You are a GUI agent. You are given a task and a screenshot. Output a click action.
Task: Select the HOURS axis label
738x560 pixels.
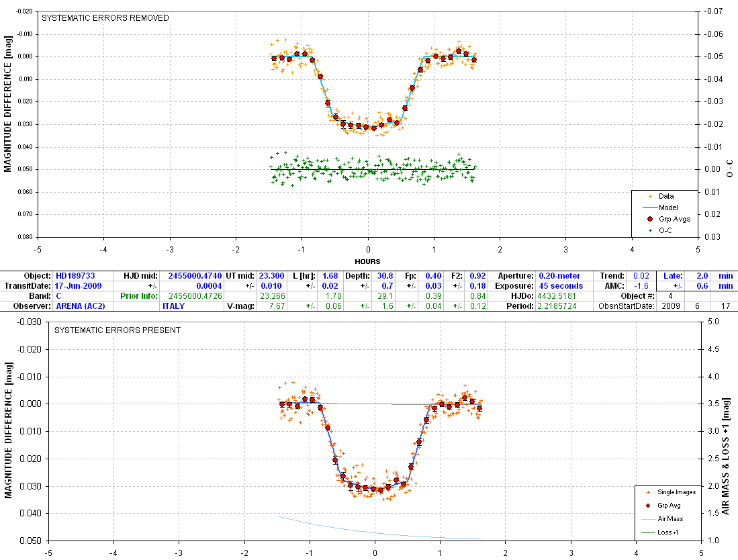click(x=367, y=261)
